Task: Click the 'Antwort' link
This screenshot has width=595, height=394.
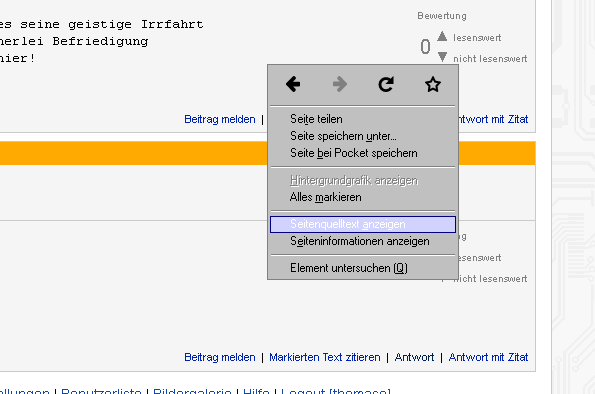Action: (x=414, y=357)
